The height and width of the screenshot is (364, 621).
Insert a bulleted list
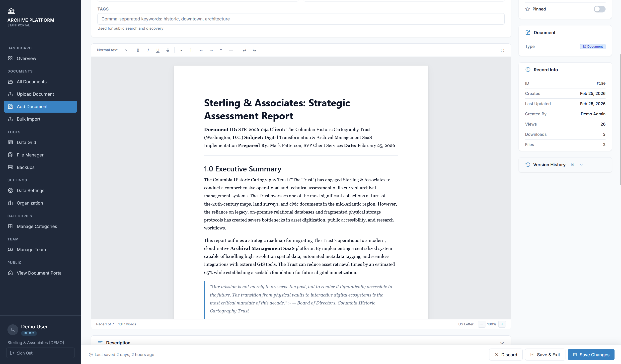[181, 50]
